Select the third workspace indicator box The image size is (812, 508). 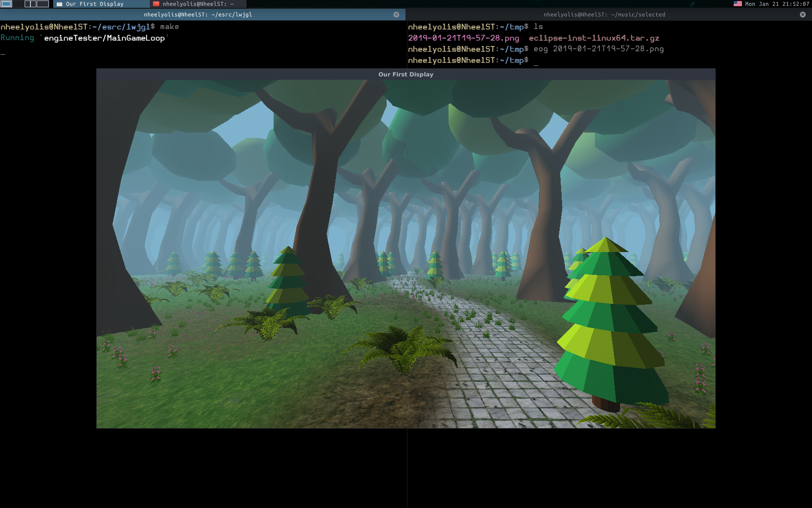[43, 4]
